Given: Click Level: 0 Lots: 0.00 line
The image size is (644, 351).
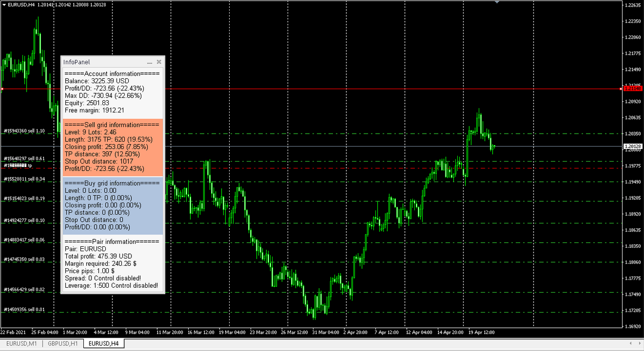Looking at the screenshot, I should click(91, 190).
